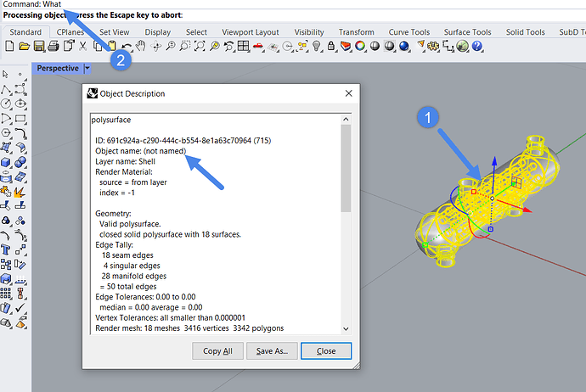Screen dimensions: 586x392
Task: Select the Box solid tool in sidebar
Action: click(8, 162)
